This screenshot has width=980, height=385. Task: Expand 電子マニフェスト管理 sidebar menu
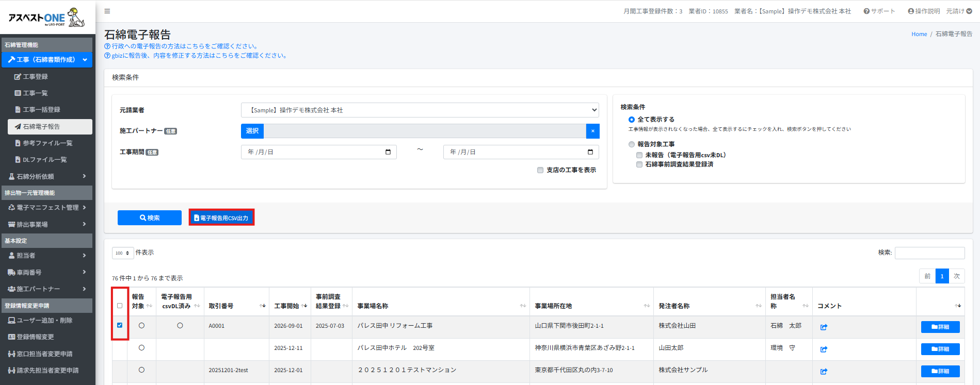(47, 208)
